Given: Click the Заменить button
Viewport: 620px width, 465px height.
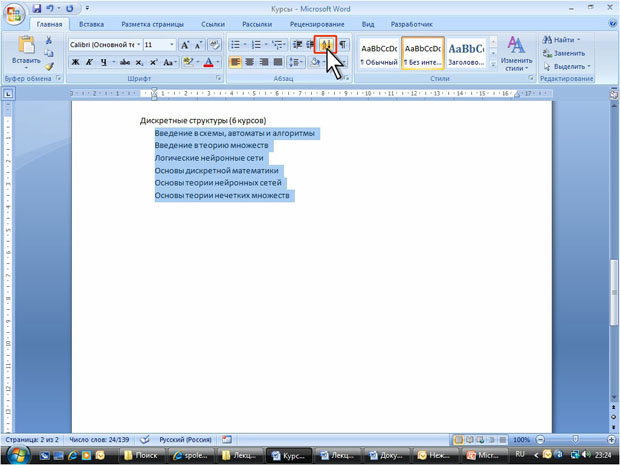Looking at the screenshot, I should [565, 53].
